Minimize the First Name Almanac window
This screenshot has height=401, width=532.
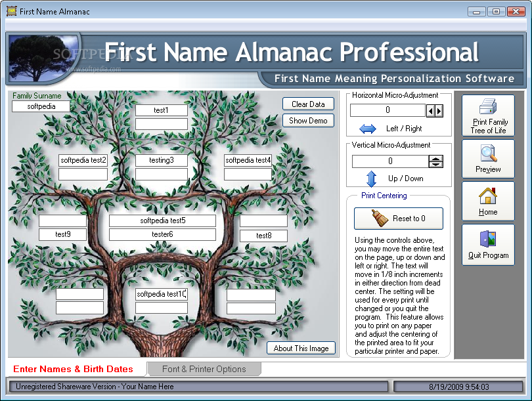tap(476, 12)
